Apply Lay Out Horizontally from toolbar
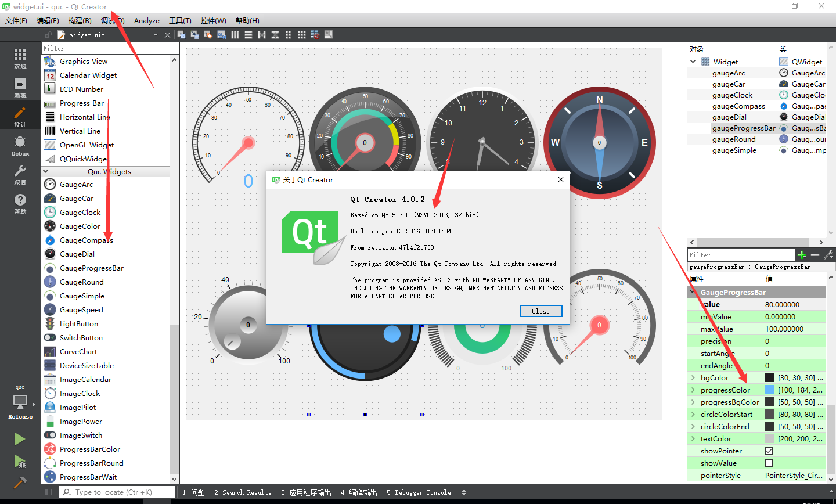The height and width of the screenshot is (504, 836). (x=235, y=35)
